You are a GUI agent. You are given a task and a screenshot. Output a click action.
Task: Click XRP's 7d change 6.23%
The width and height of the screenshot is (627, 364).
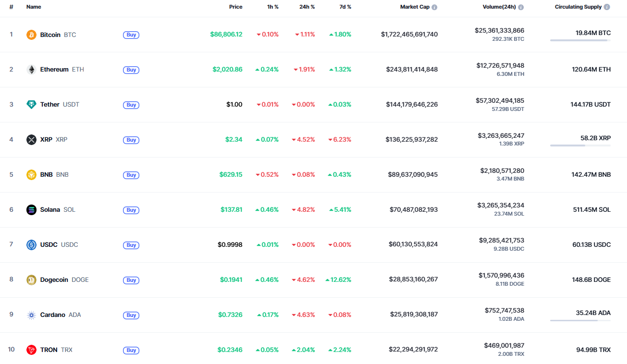[340, 140]
